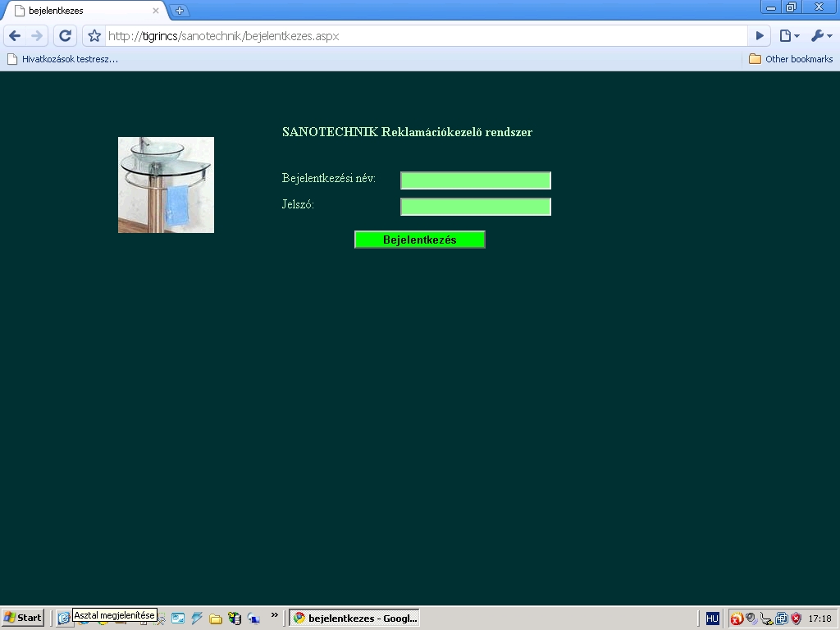Click the browser Forward arrow
The image size is (840, 630).
coord(37,36)
